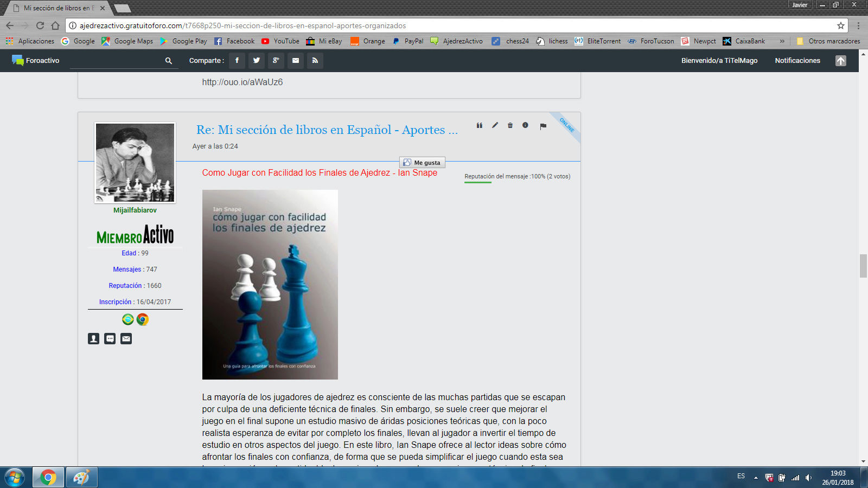Click the taskbar volume icon
868x488 pixels.
click(x=808, y=478)
